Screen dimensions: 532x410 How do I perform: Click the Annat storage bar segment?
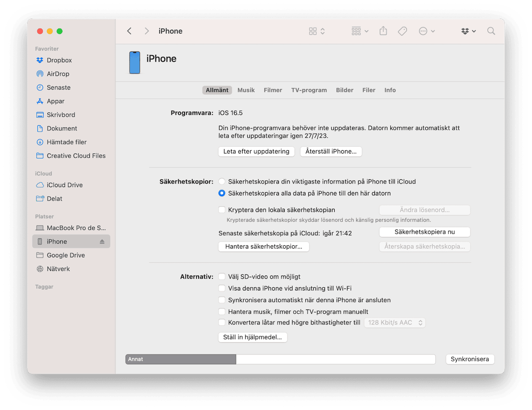click(181, 359)
